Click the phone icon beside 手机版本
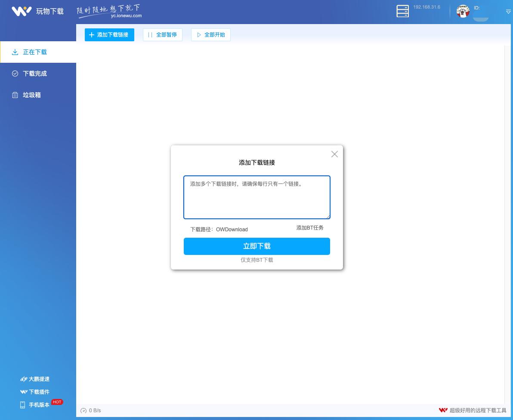Screen dimensions: 513x420 pyautogui.click(x=22, y=405)
